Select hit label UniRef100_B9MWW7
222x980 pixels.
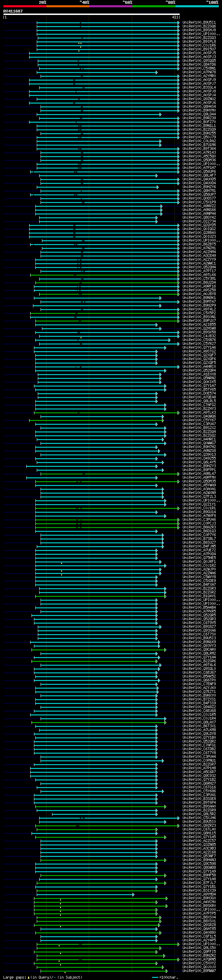[199, 971]
